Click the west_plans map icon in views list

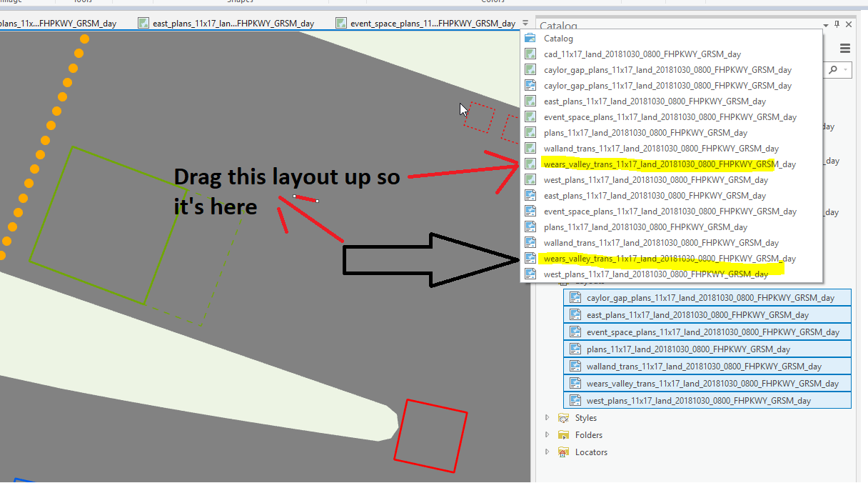click(x=530, y=180)
